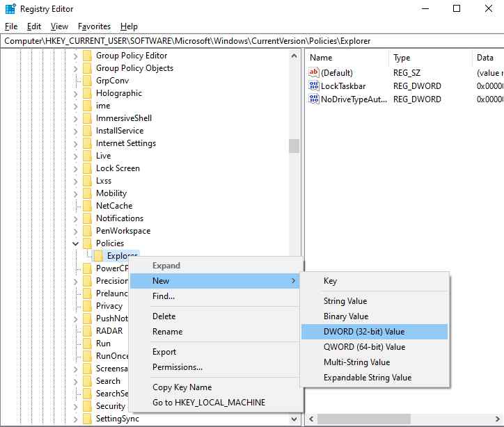Expand the Group Policy Editor node

[x=76, y=56]
